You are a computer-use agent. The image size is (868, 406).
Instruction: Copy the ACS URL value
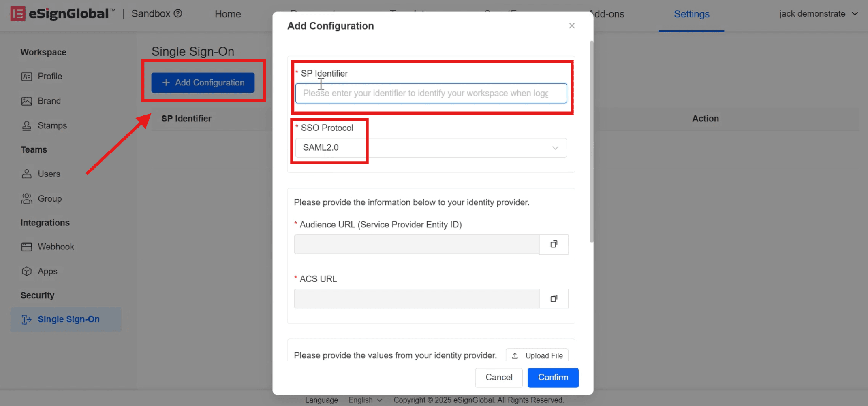coord(554,299)
